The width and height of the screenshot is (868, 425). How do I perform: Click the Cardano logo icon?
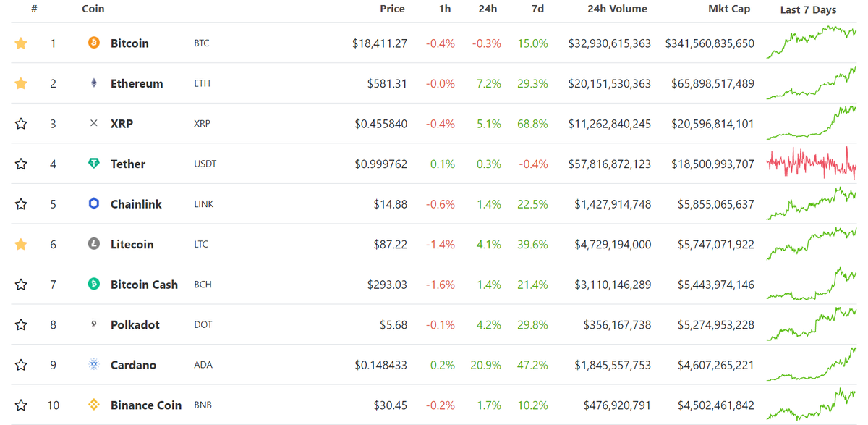coord(94,365)
